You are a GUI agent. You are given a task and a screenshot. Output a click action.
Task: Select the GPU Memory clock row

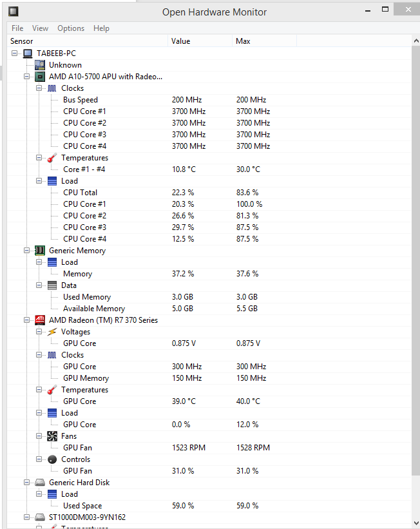(209, 378)
